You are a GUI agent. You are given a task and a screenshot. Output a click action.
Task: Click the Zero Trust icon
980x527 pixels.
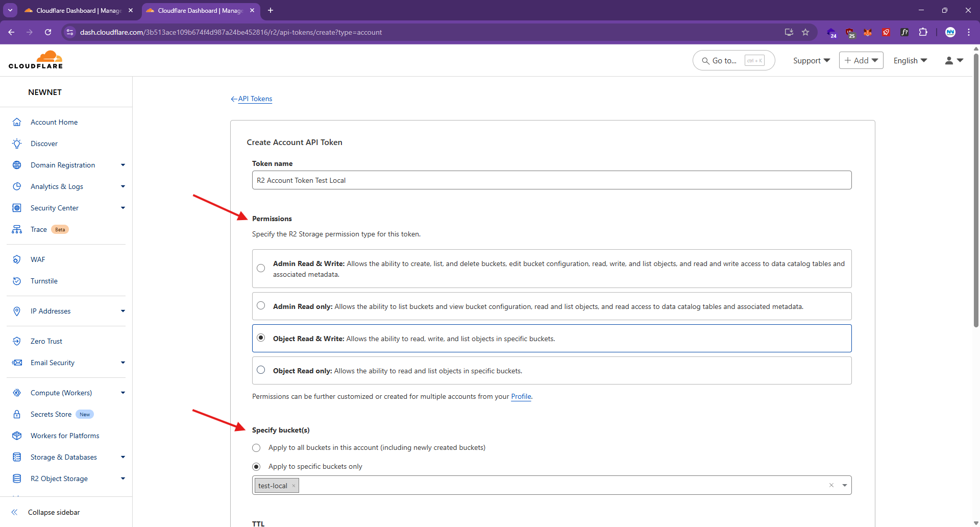click(x=17, y=341)
